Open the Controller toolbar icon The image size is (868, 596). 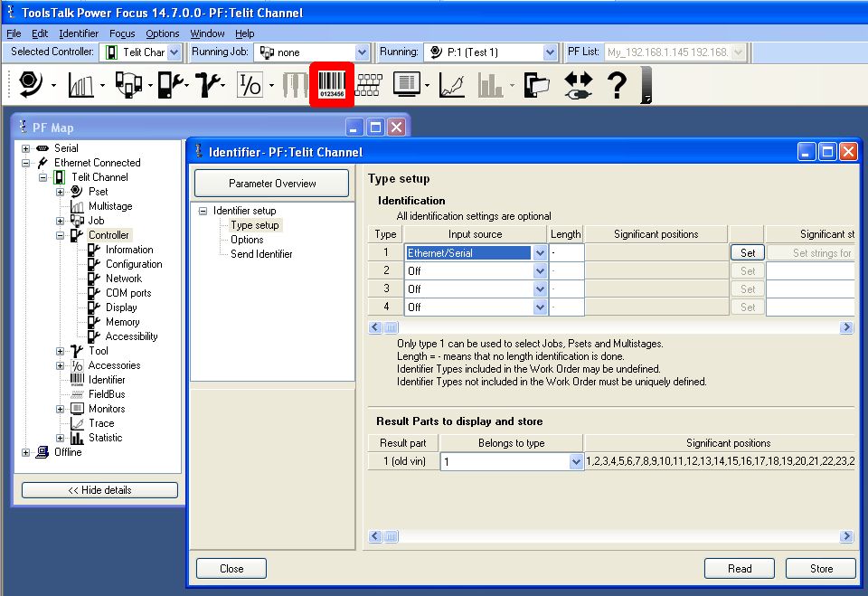(171, 85)
